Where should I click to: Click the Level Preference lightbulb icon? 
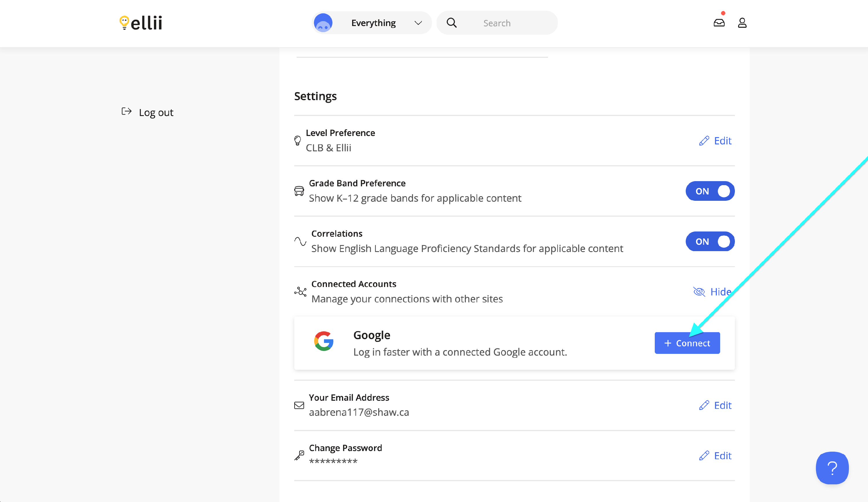click(x=298, y=141)
